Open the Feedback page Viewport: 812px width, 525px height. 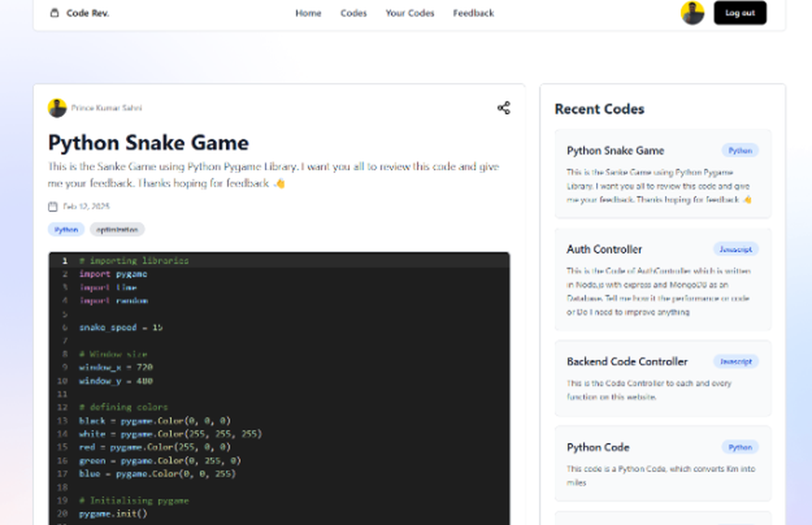pyautogui.click(x=473, y=13)
